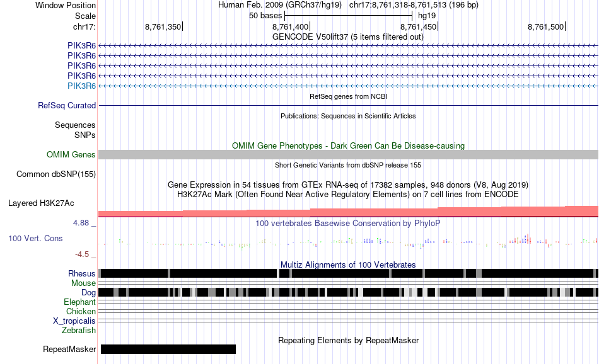Image resolution: width=599 pixels, height=364 pixels.
Task: Click the 50 bases scale bar
Action: pyautogui.click(x=349, y=16)
